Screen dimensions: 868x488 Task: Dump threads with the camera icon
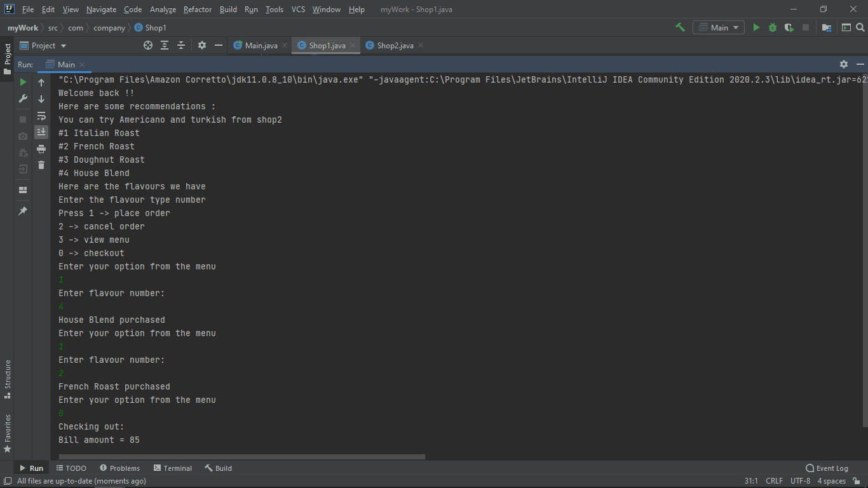coord(23,136)
